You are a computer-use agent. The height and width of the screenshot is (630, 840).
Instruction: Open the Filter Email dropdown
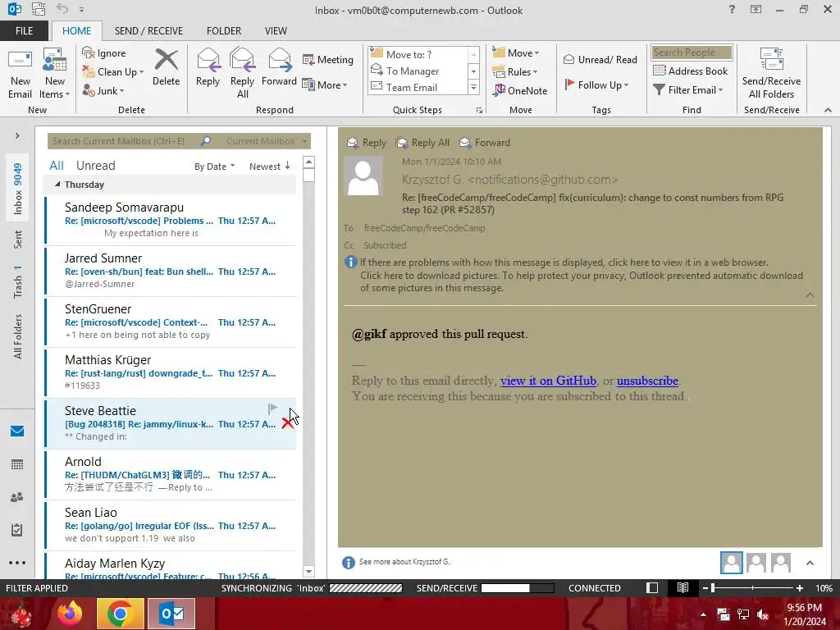click(688, 90)
